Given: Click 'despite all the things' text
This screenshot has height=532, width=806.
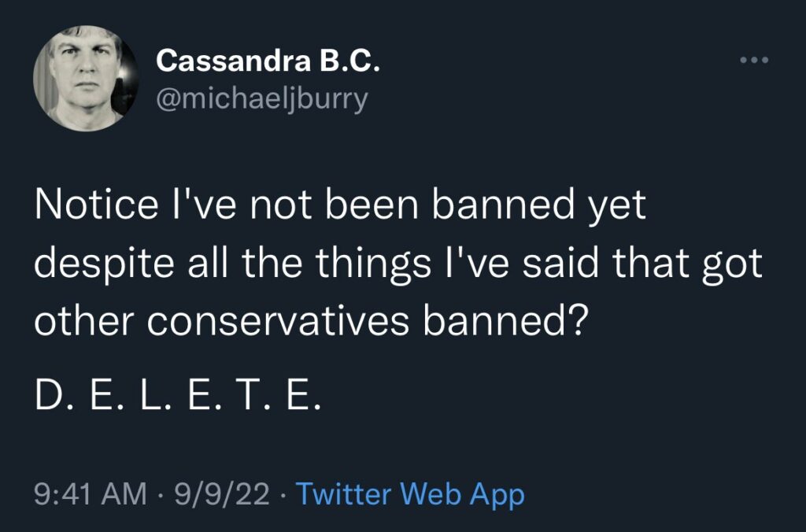Looking at the screenshot, I should coord(228,265).
